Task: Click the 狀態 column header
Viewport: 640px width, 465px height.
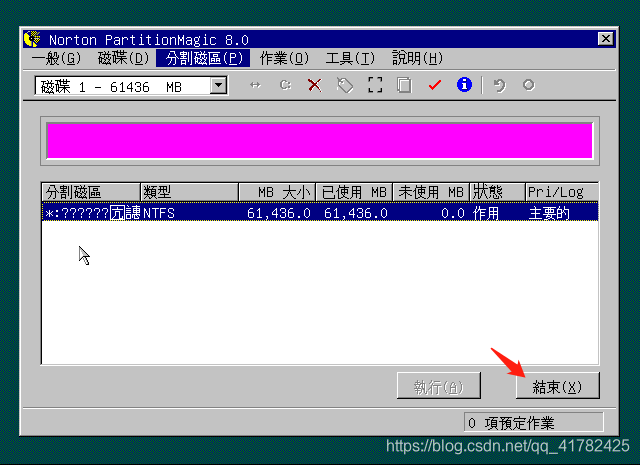Action: [498, 192]
